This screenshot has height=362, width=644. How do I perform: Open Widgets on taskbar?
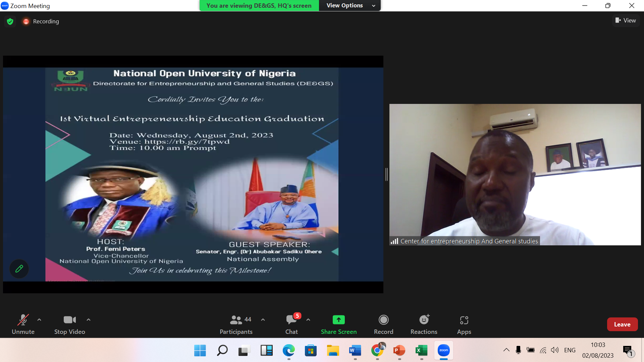pos(266,351)
